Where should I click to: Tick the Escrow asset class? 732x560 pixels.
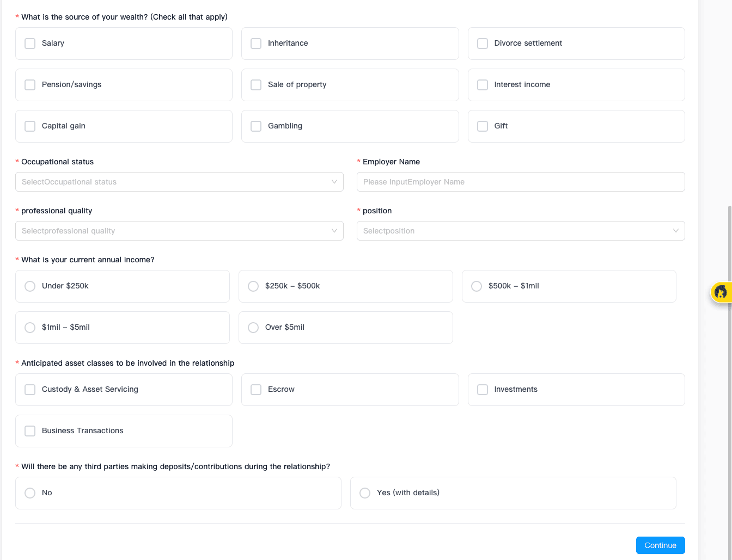(256, 390)
